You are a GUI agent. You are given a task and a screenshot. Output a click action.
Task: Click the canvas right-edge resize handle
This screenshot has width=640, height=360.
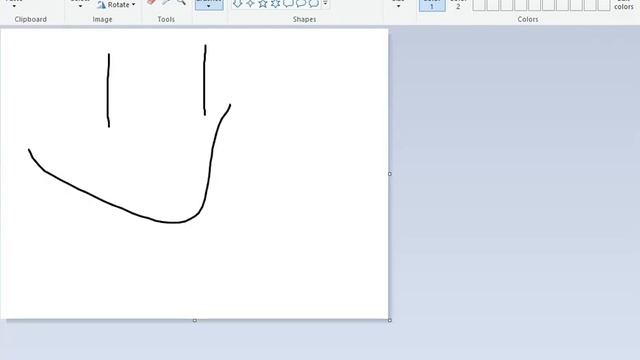point(390,174)
